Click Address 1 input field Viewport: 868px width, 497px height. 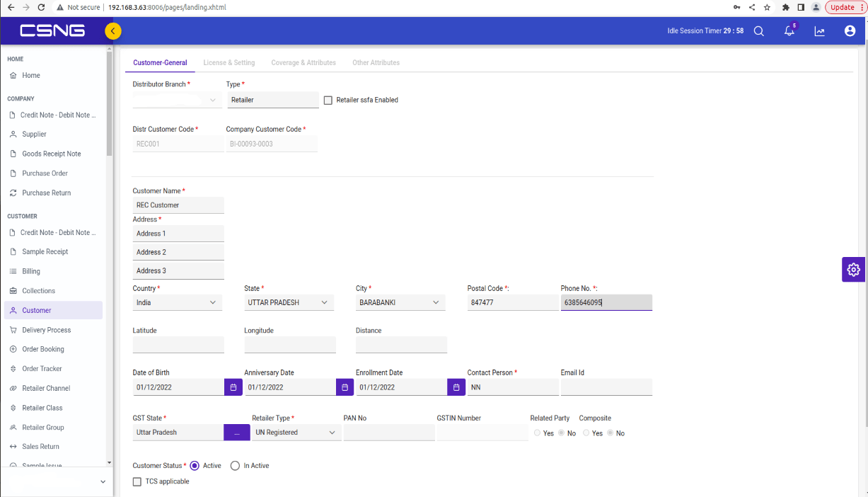click(178, 234)
